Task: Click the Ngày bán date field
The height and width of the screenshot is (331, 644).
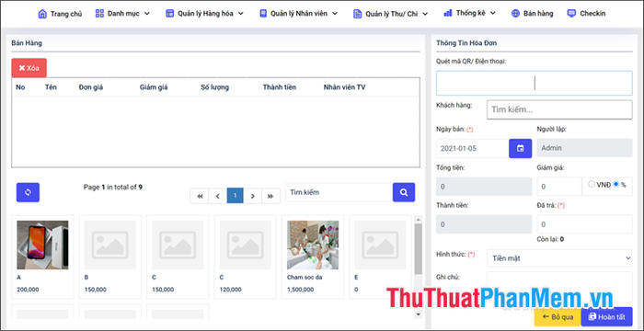Action: click(x=472, y=148)
